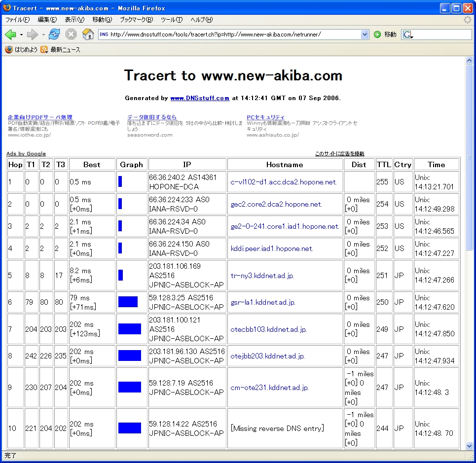Open hostname kddi.peer.iad1.hopone.net
The height and width of the screenshot is (463, 476).
(272, 249)
